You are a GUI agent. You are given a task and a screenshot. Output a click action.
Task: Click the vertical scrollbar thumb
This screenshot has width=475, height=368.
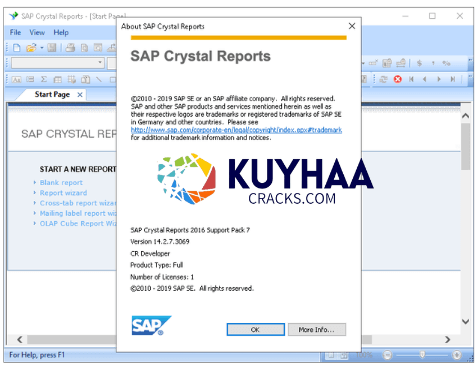tap(465, 147)
